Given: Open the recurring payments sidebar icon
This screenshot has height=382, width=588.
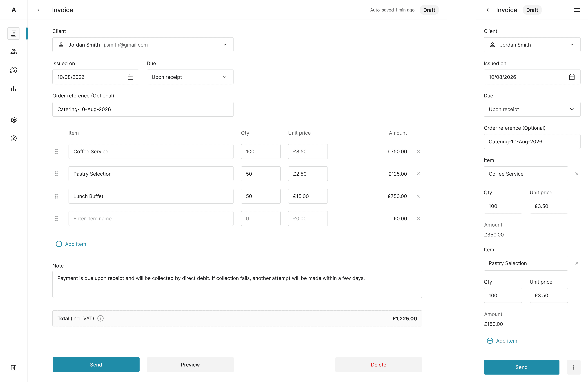Looking at the screenshot, I should [x=14, y=70].
